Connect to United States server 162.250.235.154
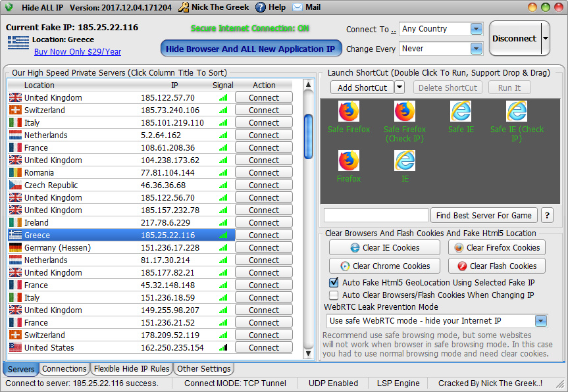 tap(264, 347)
